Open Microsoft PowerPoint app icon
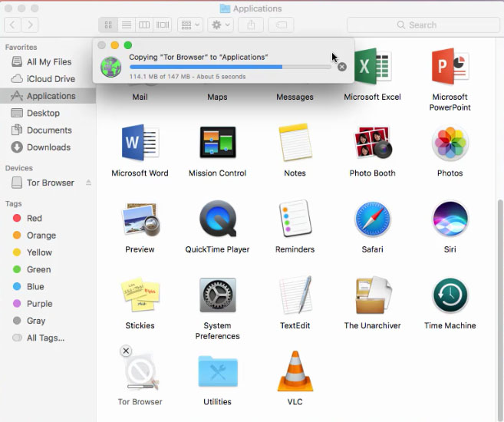Viewport: 504px width, 422px height. (x=450, y=66)
